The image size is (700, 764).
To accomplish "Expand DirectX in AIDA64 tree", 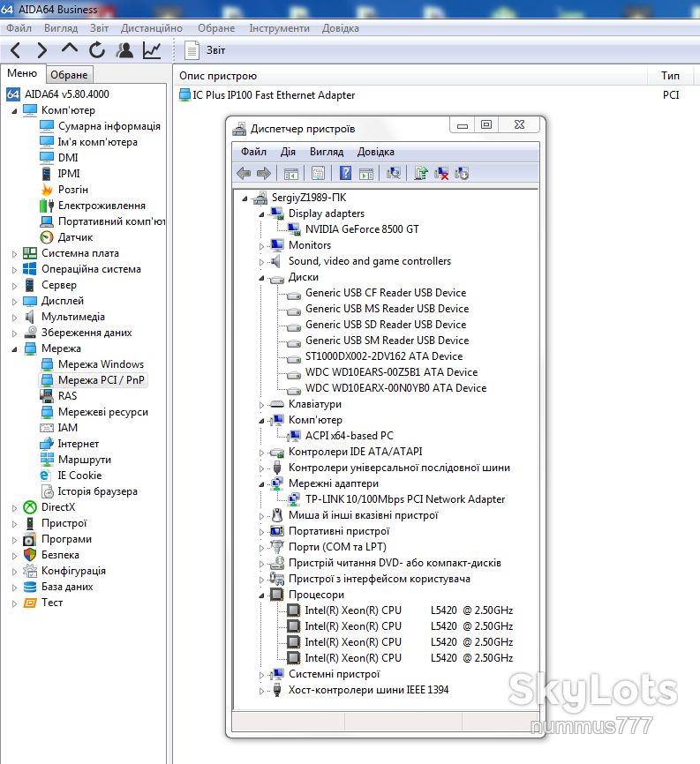I will tap(14, 508).
